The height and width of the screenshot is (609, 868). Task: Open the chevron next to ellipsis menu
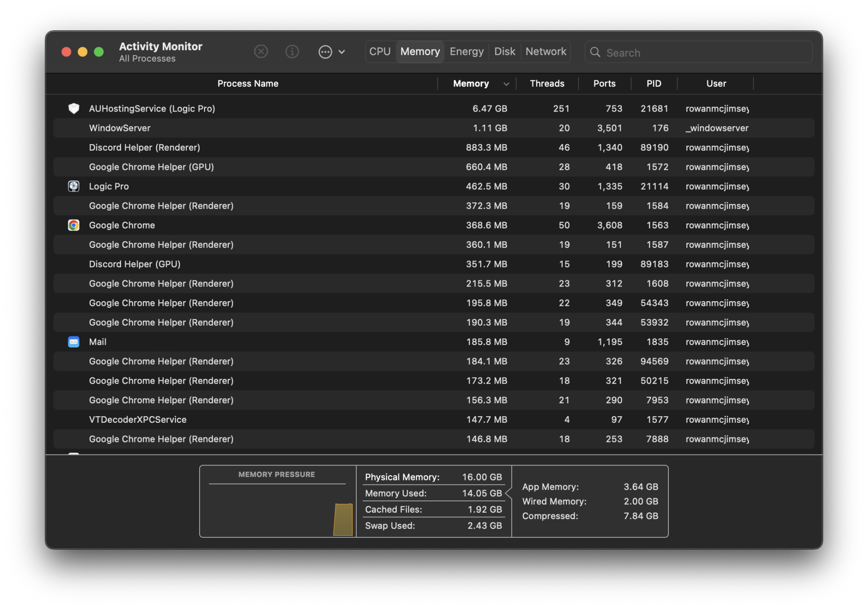[x=342, y=52]
